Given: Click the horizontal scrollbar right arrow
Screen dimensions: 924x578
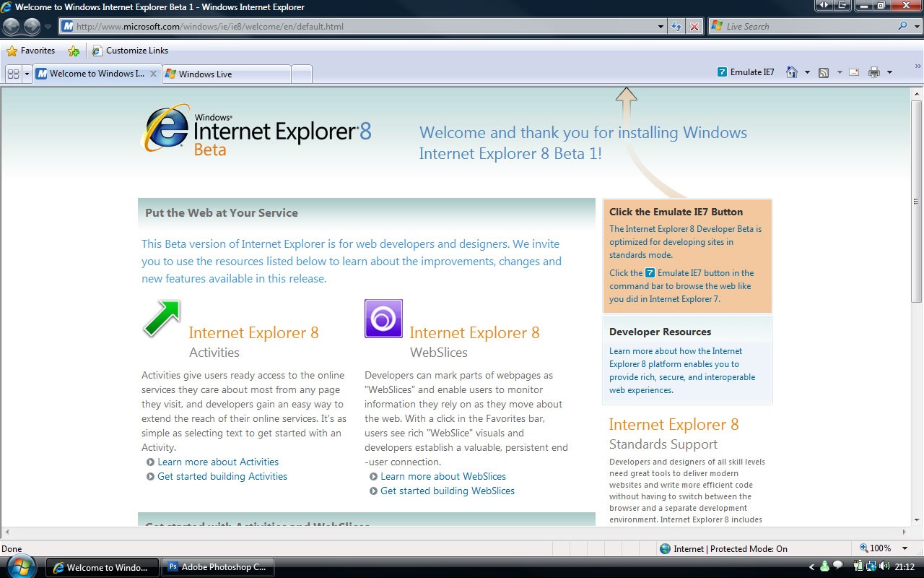Looking at the screenshot, I should tap(905, 532).
